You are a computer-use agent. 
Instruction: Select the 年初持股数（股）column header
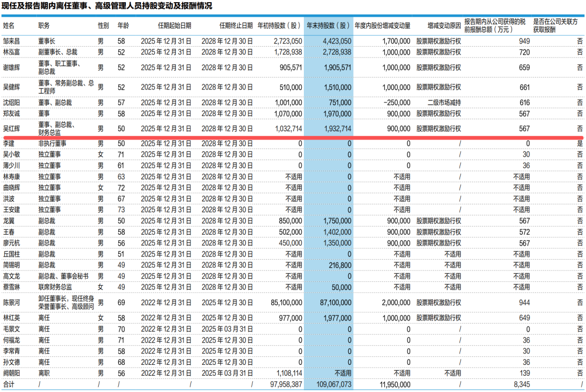279,26
